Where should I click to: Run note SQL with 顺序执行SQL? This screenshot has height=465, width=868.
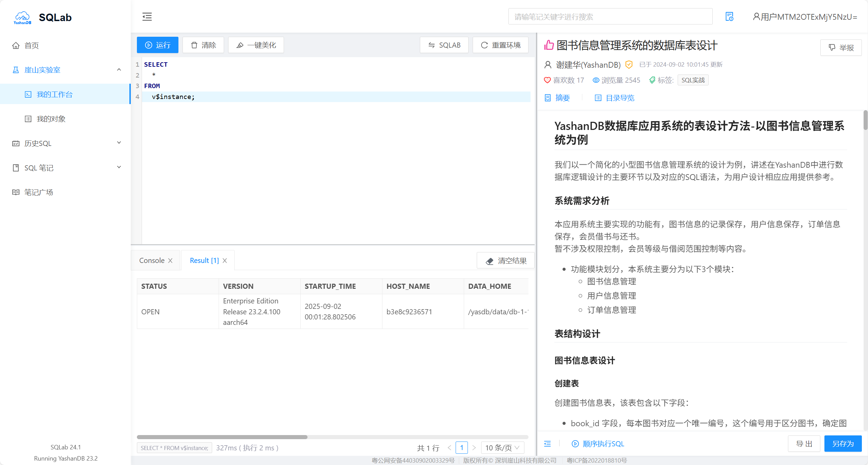[598, 444]
